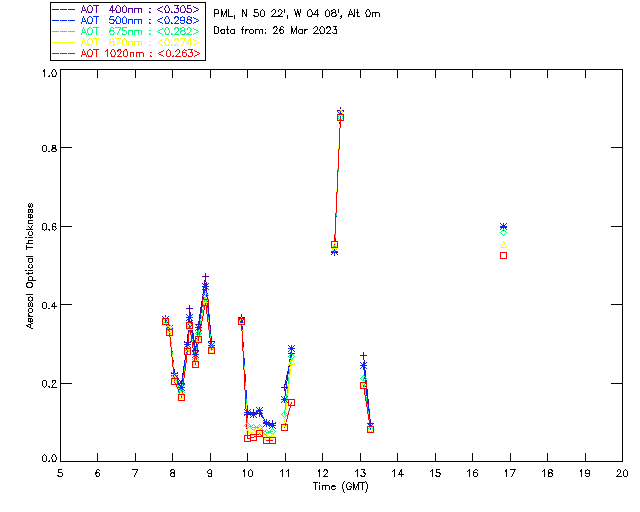Click the 0.4 y-axis tick label
This screenshot has height=512, width=640.
click(x=49, y=305)
